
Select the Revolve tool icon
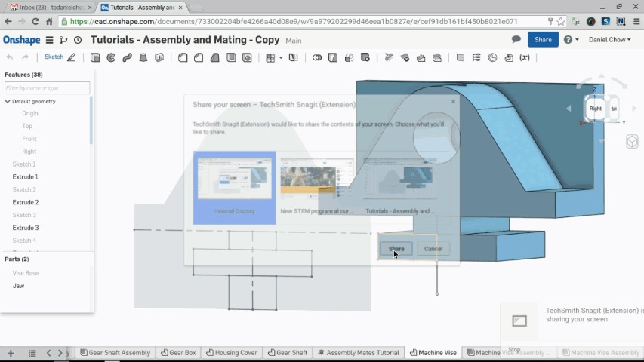(x=111, y=57)
